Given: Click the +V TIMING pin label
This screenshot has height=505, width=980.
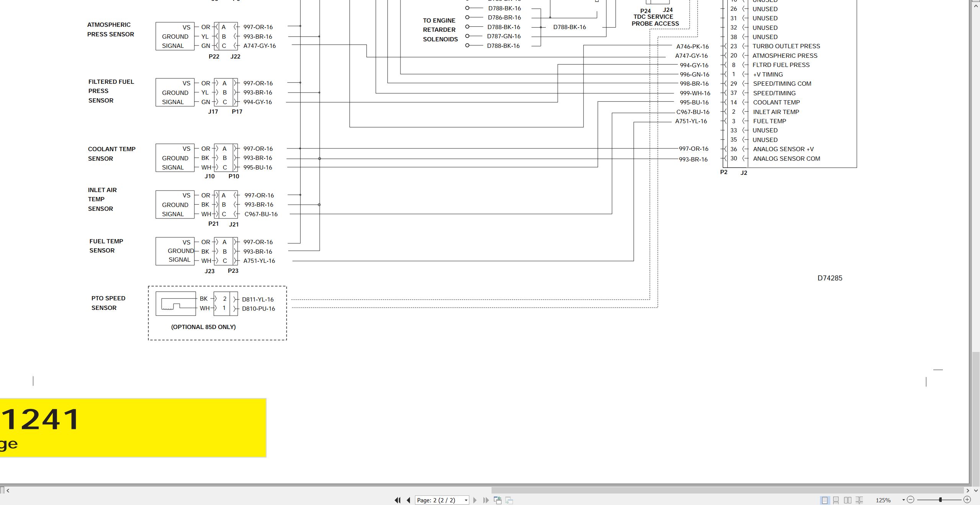Looking at the screenshot, I should [x=768, y=75].
